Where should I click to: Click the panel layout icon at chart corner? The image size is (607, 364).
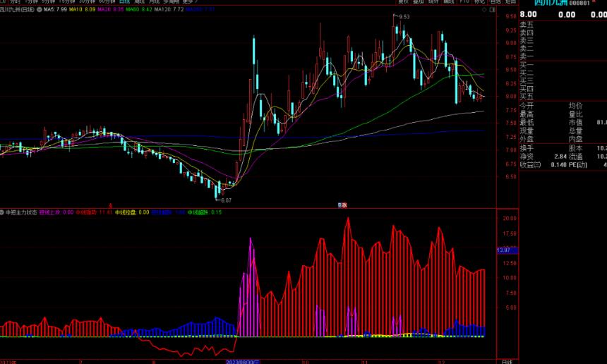point(493,10)
